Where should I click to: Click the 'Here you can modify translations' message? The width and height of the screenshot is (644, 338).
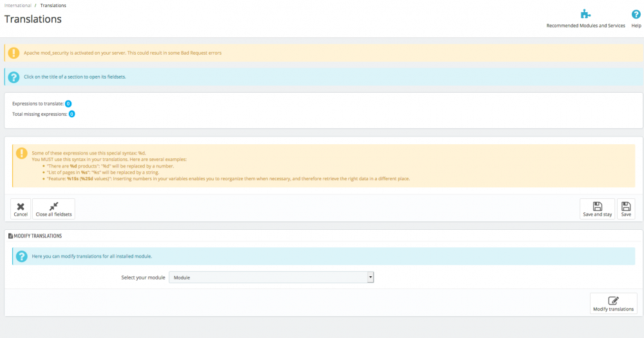(x=92, y=256)
